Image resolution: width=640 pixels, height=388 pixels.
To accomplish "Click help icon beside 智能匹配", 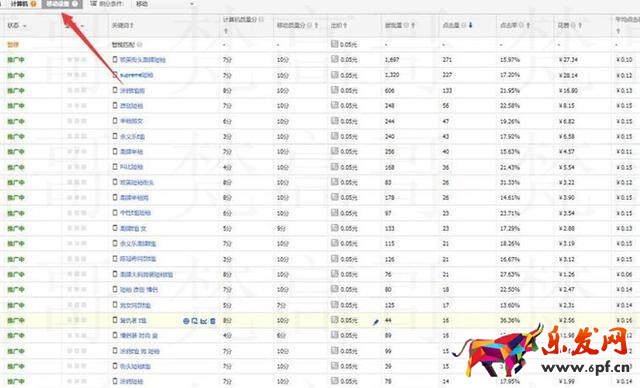I will coord(140,44).
